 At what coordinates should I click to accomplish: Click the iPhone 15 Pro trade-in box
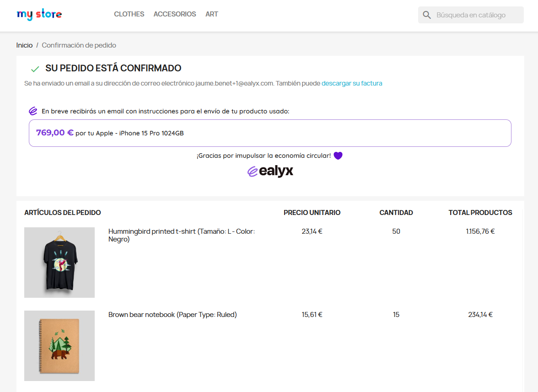point(270,133)
